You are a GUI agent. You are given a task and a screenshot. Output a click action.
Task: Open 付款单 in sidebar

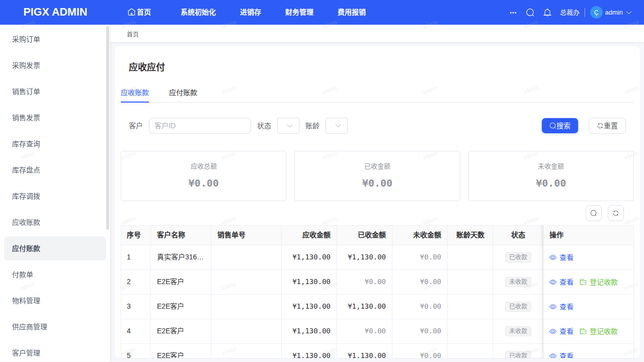[x=55, y=275]
